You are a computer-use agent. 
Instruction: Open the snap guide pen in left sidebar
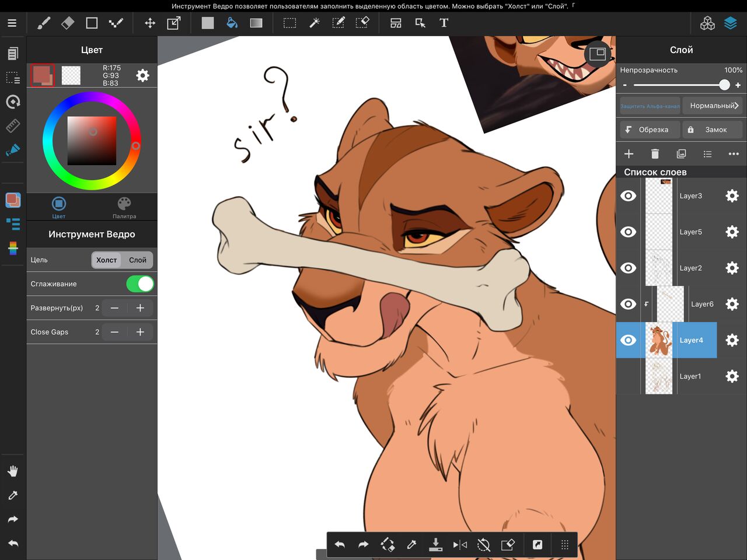12,150
